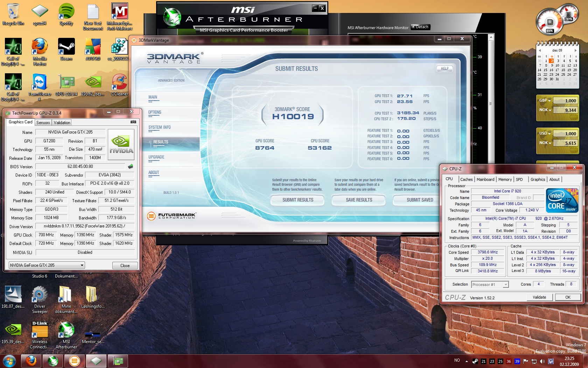The image size is (588, 368).
Task: Click the 3DMark Vantage taskbar button
Action: click(x=75, y=361)
